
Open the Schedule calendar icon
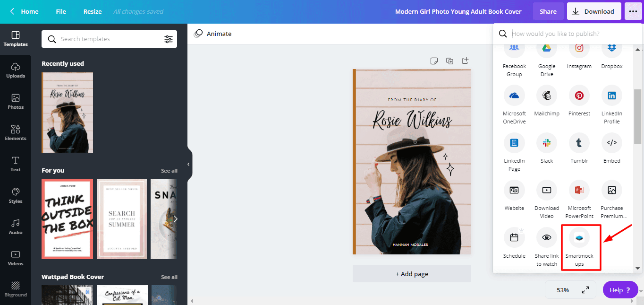click(x=514, y=237)
